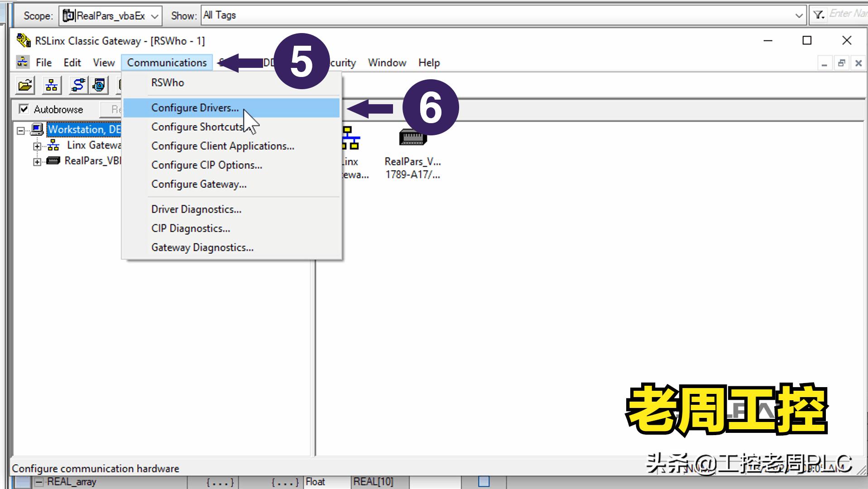Click the Enter Name filter field

click(x=848, y=14)
